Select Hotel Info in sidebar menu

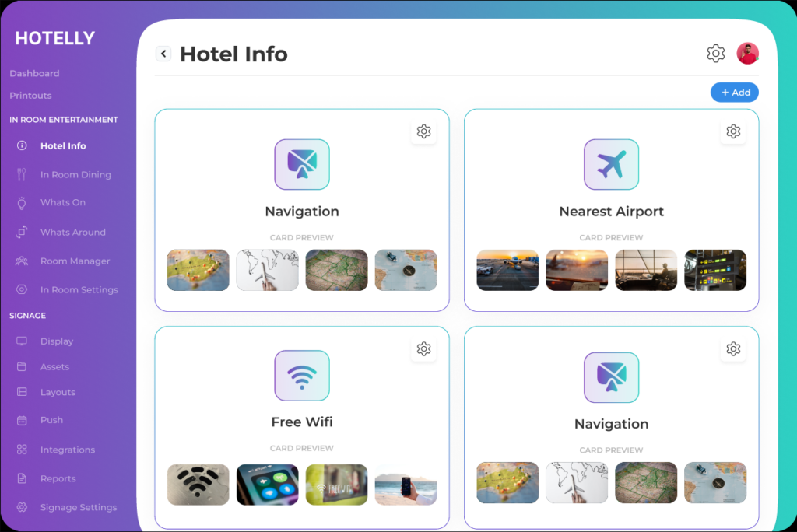click(63, 146)
